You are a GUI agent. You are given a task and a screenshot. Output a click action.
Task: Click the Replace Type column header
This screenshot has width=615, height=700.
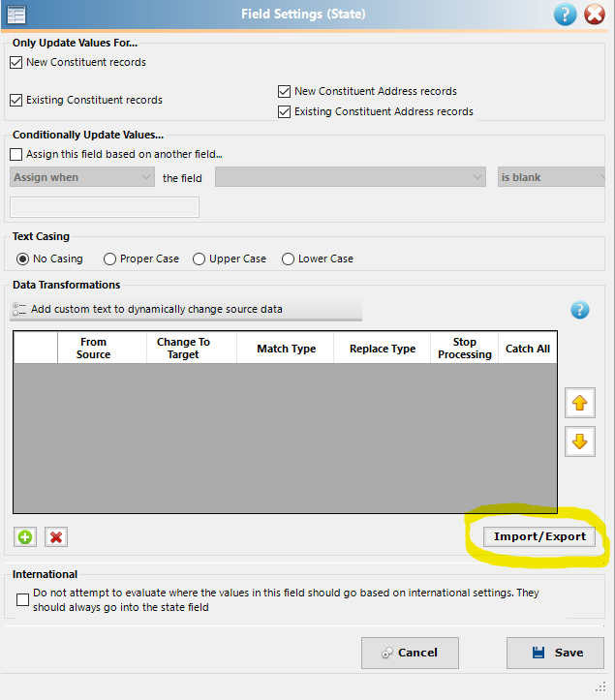pos(383,349)
